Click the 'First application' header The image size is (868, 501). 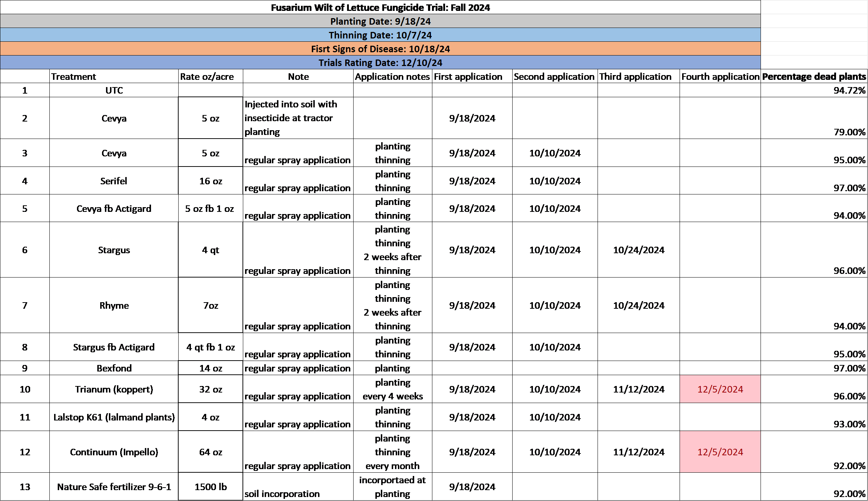pos(472,76)
